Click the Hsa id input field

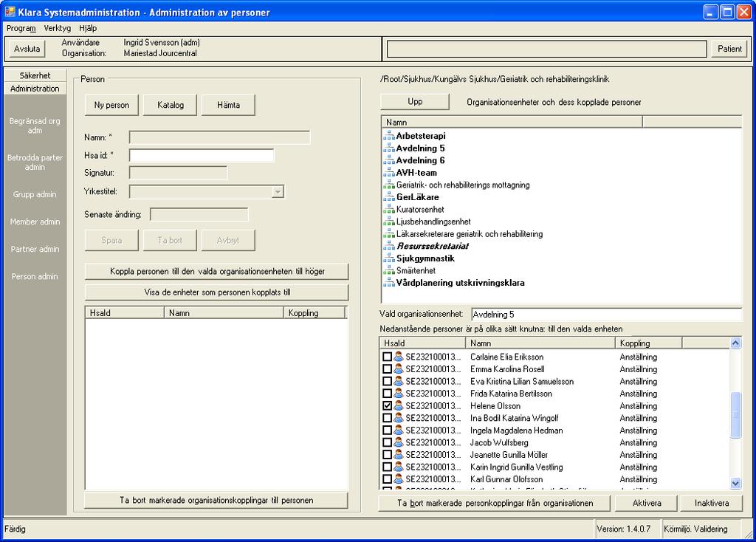(x=202, y=155)
